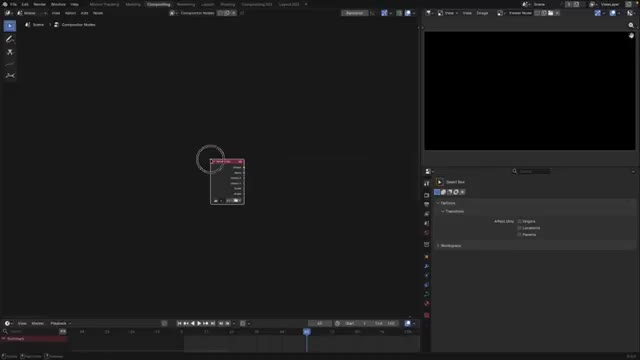This screenshot has width=640, height=360.
Task: Open the Render properties tab
Action: pyautogui.click(x=427, y=195)
